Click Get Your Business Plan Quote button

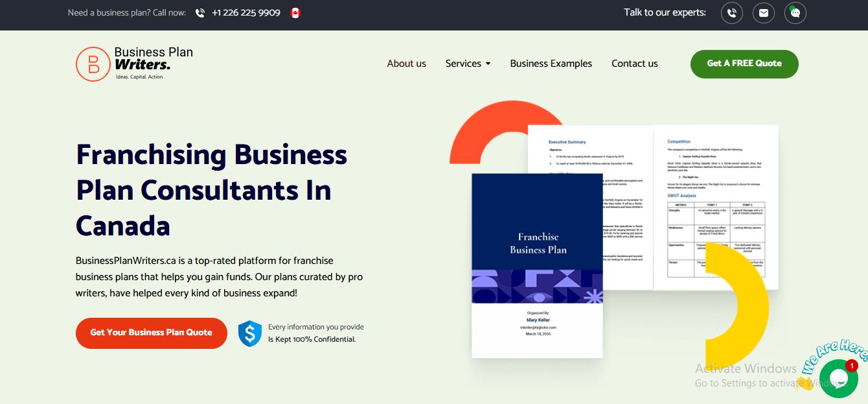pyautogui.click(x=151, y=333)
